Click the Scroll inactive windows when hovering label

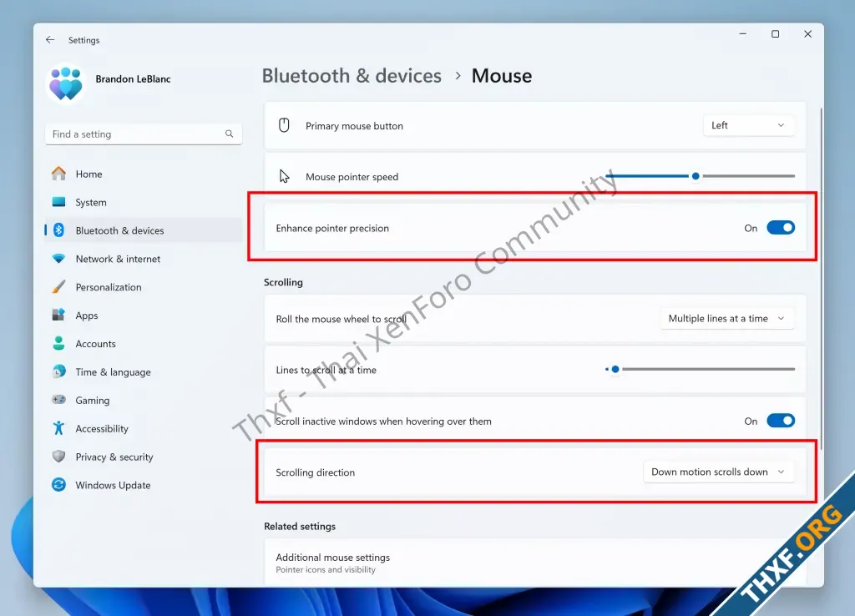[x=384, y=422]
